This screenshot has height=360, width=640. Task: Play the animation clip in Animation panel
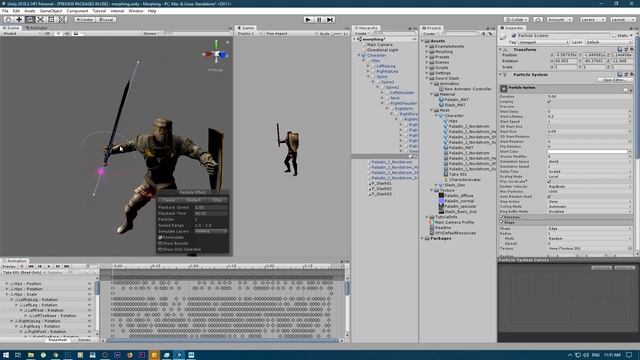click(49, 266)
